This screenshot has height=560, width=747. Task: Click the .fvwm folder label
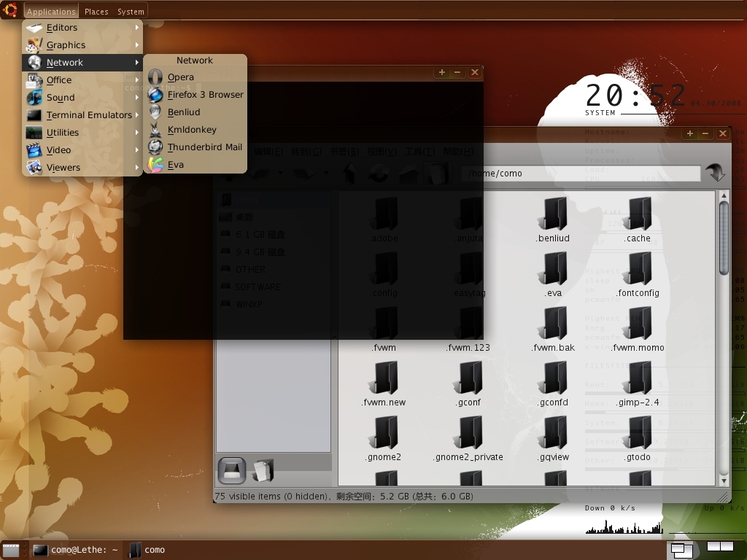[x=384, y=348]
